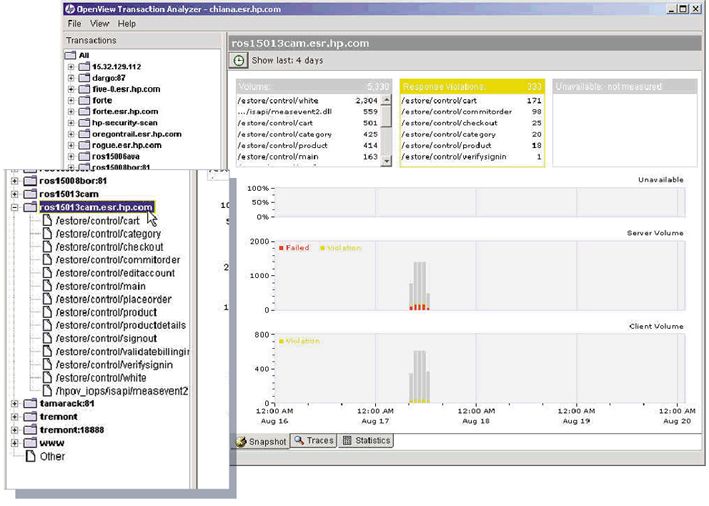Click the Snapshot tab's camera icon

(x=241, y=442)
